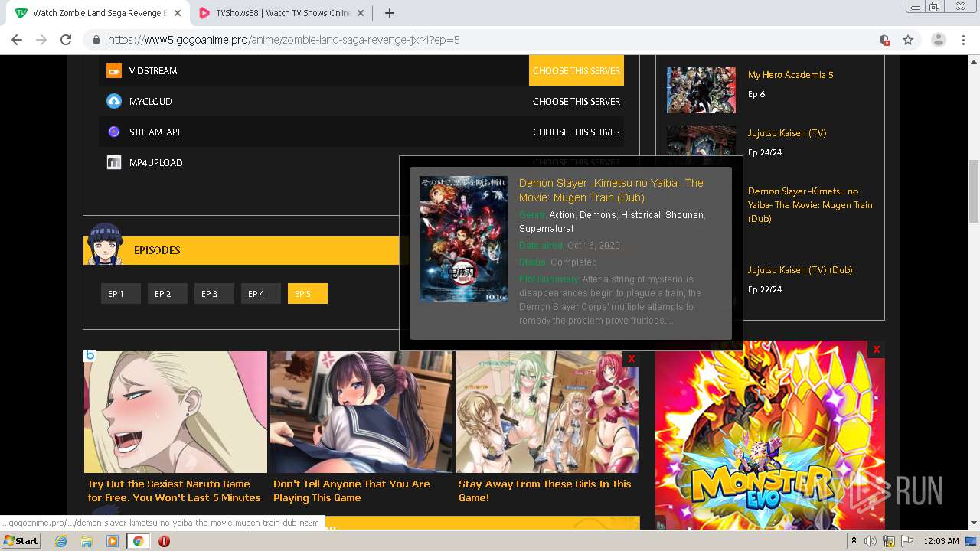The width and height of the screenshot is (980, 551).
Task: Open the Chrome three-dot menu
Action: click(x=962, y=40)
